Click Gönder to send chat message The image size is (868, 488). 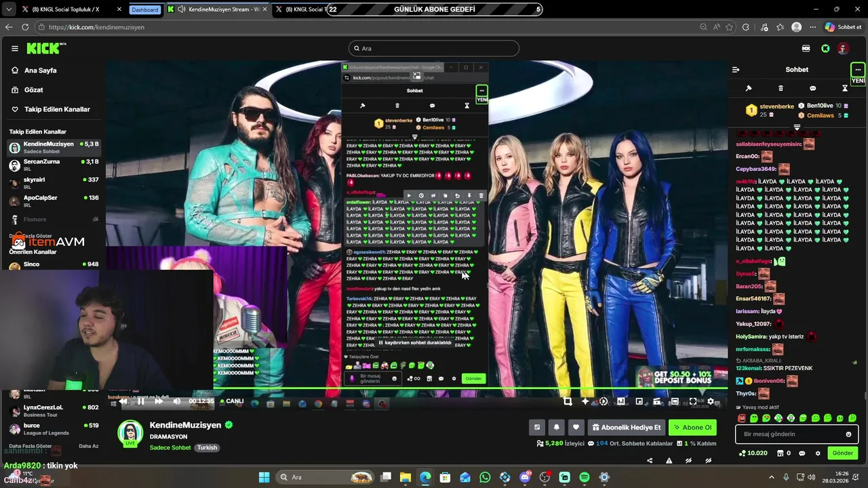pyautogui.click(x=843, y=453)
